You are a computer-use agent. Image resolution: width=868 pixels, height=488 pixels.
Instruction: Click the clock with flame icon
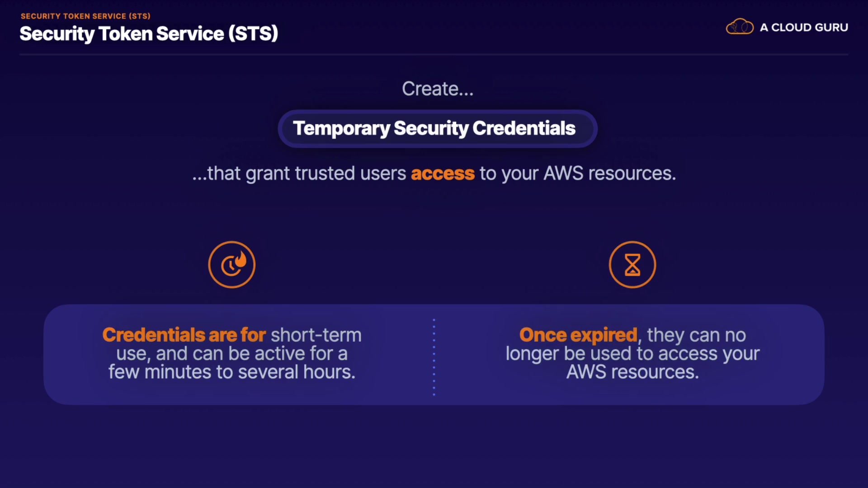[x=231, y=265]
